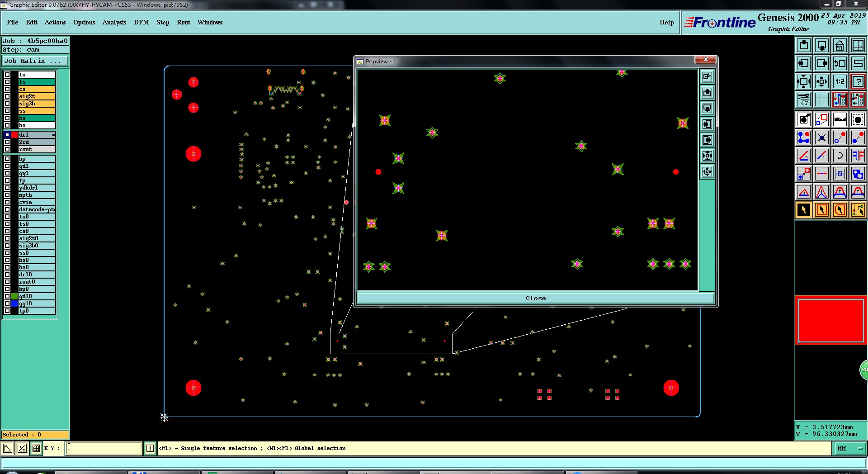This screenshot has height=474, width=868.
Task: Choose the black arrow single-select tool
Action: [804, 210]
